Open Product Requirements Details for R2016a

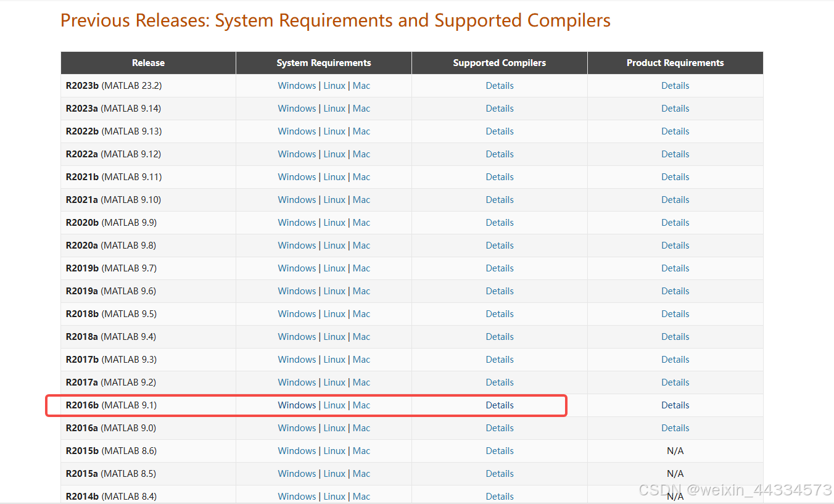[x=675, y=428]
